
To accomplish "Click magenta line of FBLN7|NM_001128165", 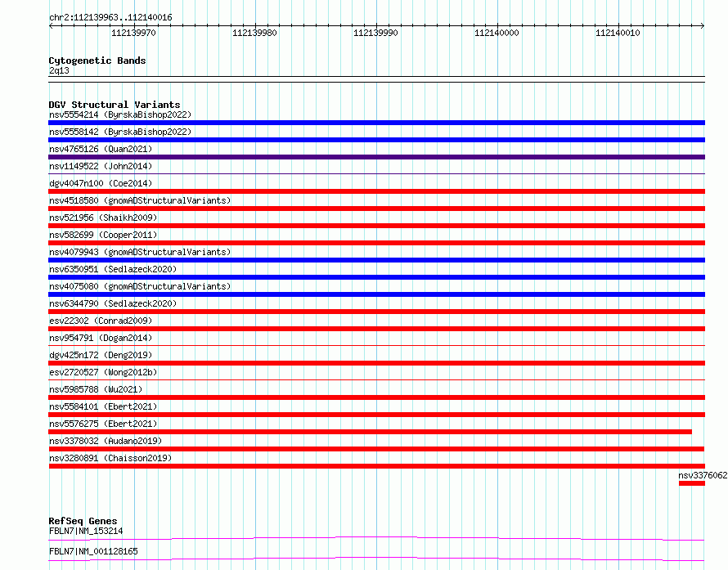I will 376,559.
